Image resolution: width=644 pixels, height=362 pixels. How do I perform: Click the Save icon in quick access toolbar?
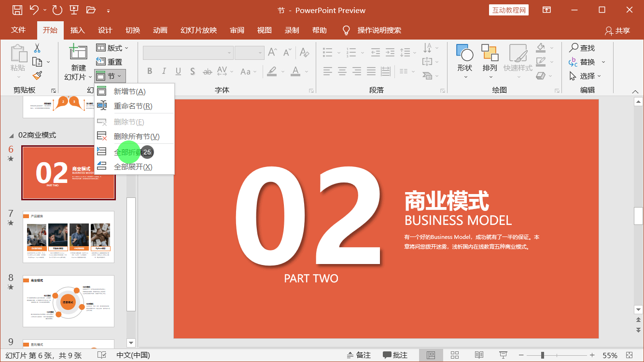pos(17,10)
